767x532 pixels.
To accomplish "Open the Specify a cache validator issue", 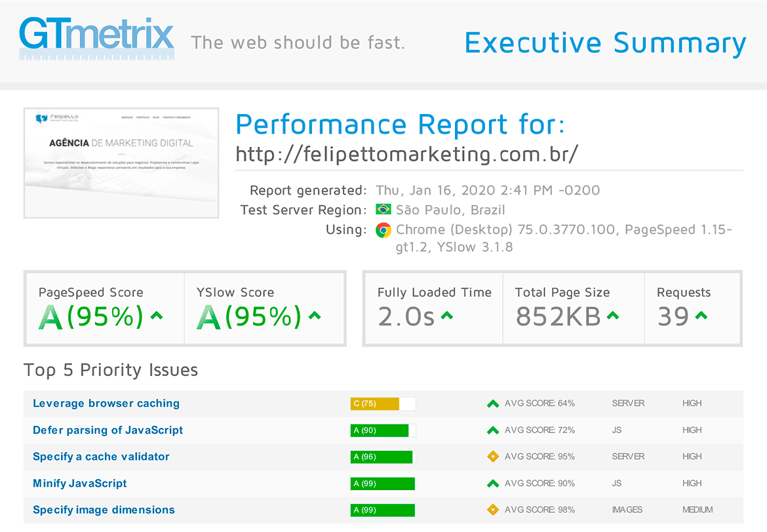I will tap(101, 457).
